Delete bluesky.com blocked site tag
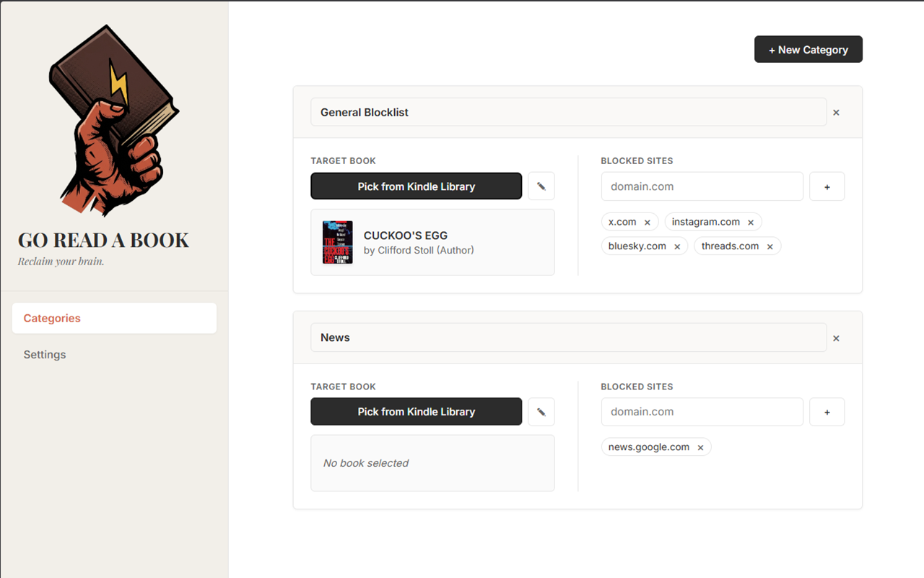 [x=677, y=247]
